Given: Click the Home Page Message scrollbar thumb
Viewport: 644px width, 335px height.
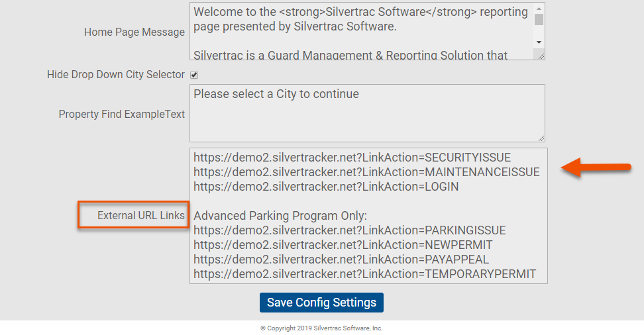Looking at the screenshot, I should [539, 20].
